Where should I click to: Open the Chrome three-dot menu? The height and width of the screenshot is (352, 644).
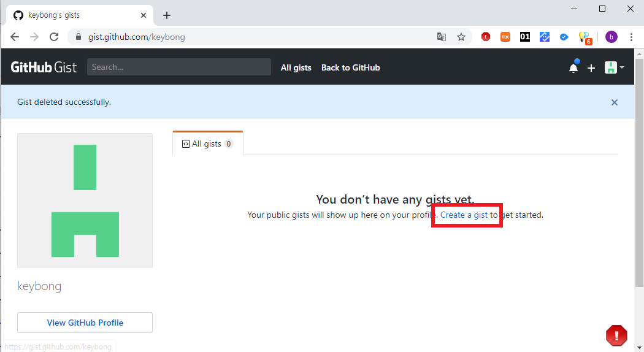click(x=631, y=37)
